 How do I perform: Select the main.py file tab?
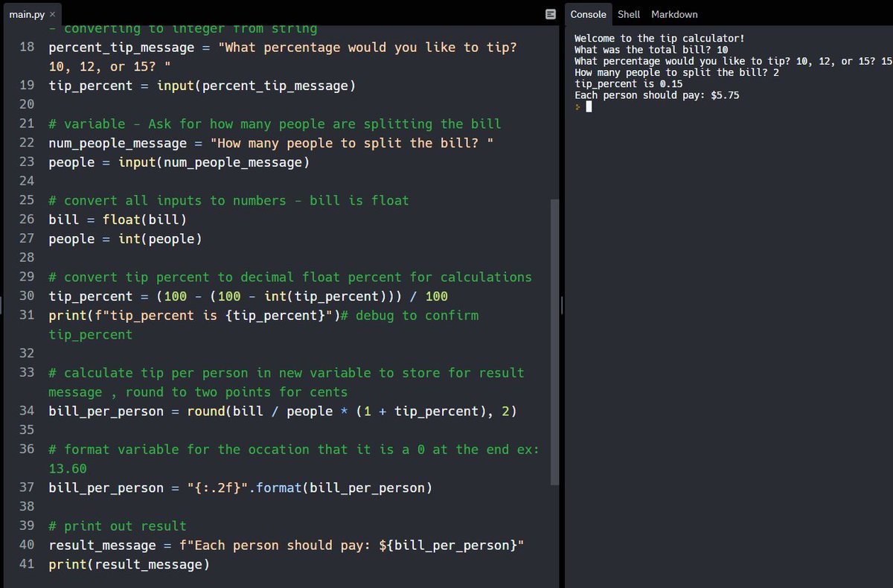coord(32,14)
